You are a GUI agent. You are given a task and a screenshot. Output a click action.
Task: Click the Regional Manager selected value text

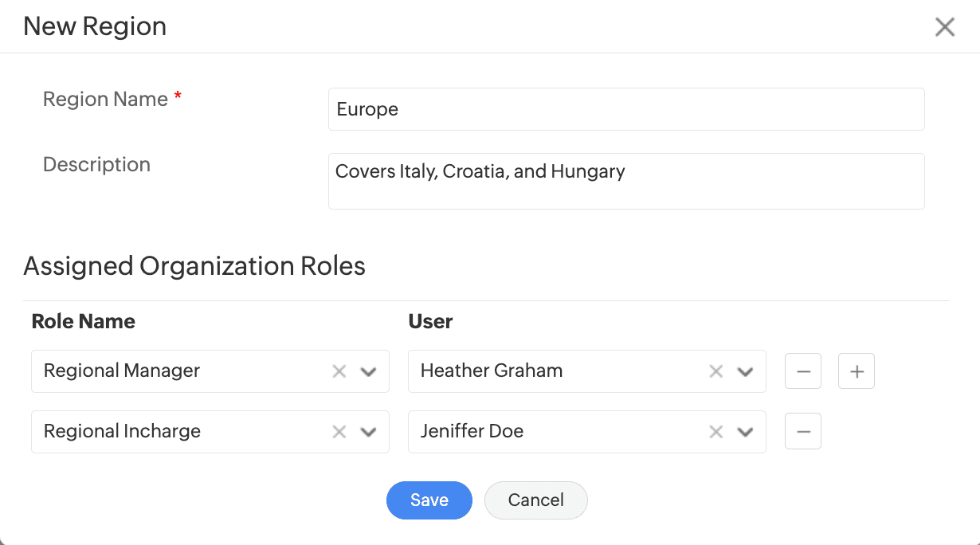click(x=122, y=371)
